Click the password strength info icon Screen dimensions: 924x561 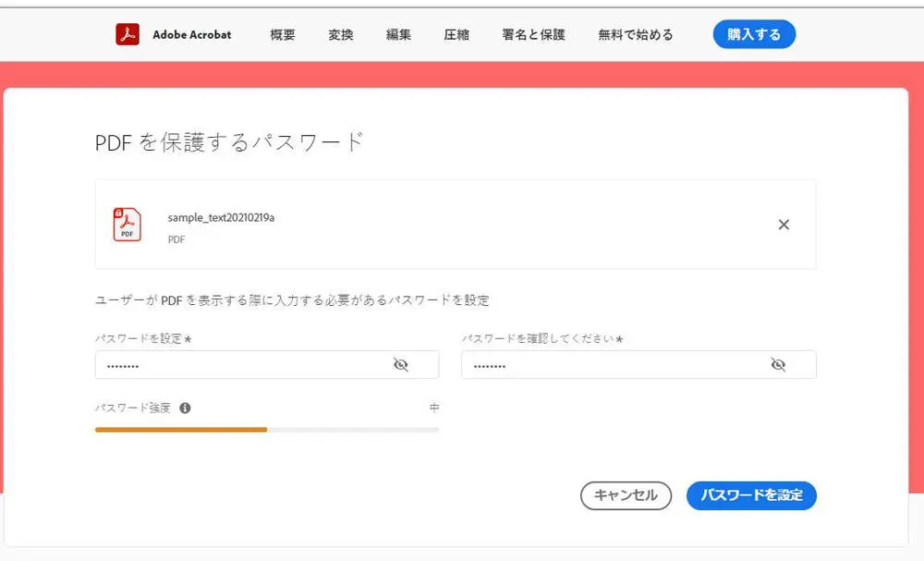click(183, 408)
